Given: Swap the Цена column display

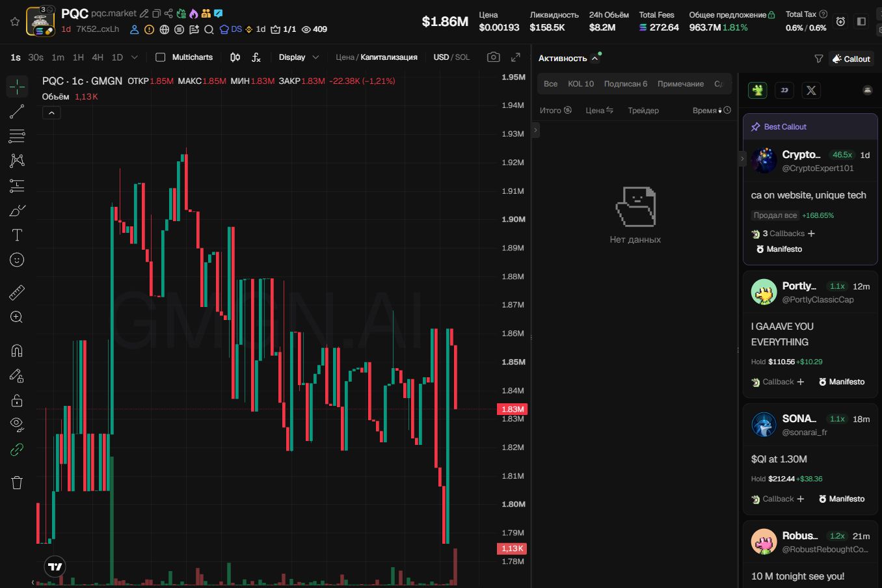Looking at the screenshot, I should click(609, 111).
